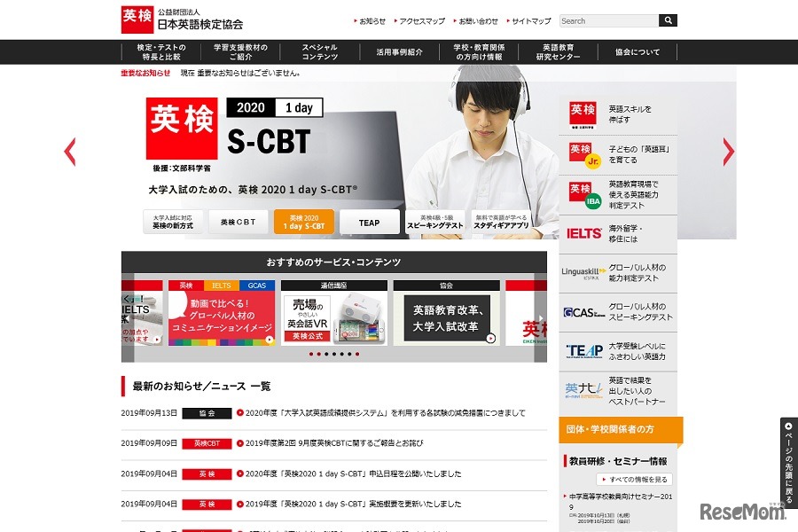798x532 pixels.
Task: Select the orange 英検2020 1 day S-CBT tab
Action: [304, 222]
